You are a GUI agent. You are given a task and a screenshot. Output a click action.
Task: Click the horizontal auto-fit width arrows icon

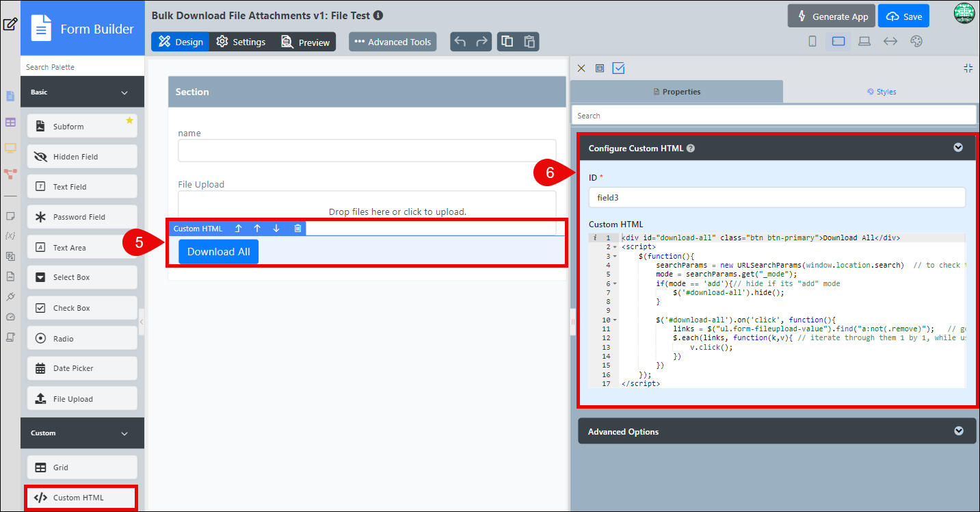(890, 41)
